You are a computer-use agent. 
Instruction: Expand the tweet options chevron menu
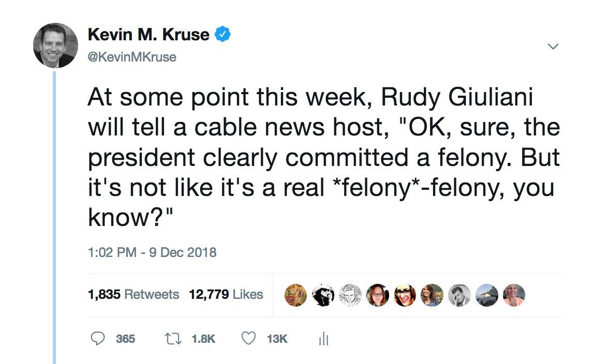pos(553,47)
